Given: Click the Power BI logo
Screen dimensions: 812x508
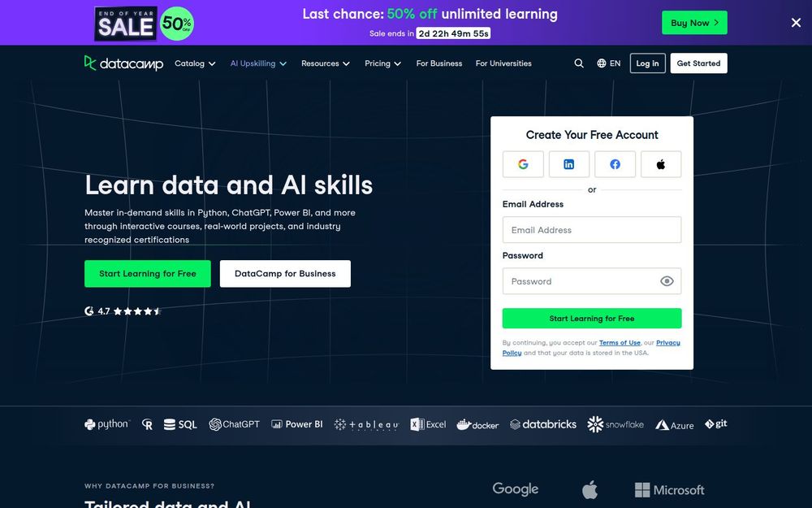Looking at the screenshot, I should 296,424.
